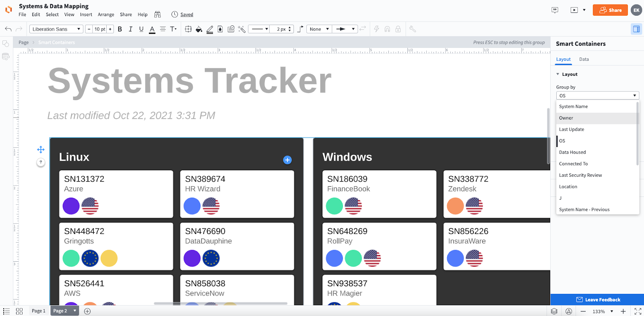Click the conditional formatting icon

(x=231, y=29)
